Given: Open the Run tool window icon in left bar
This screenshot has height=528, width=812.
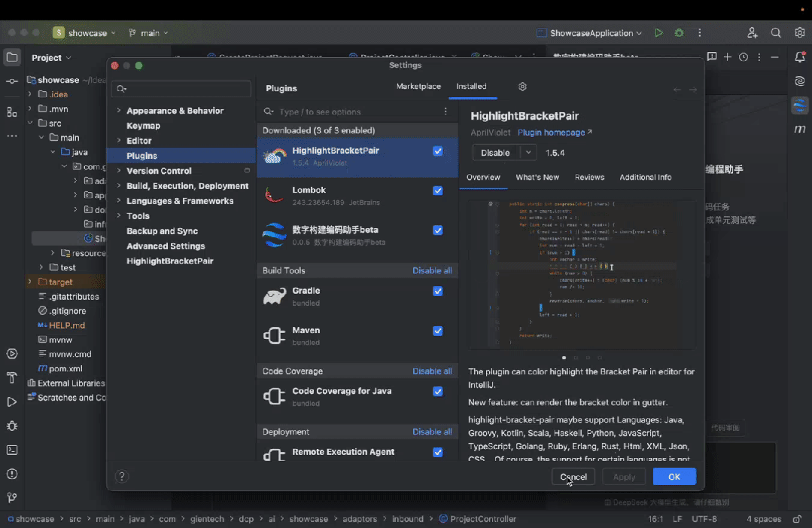Looking at the screenshot, I should [12, 401].
